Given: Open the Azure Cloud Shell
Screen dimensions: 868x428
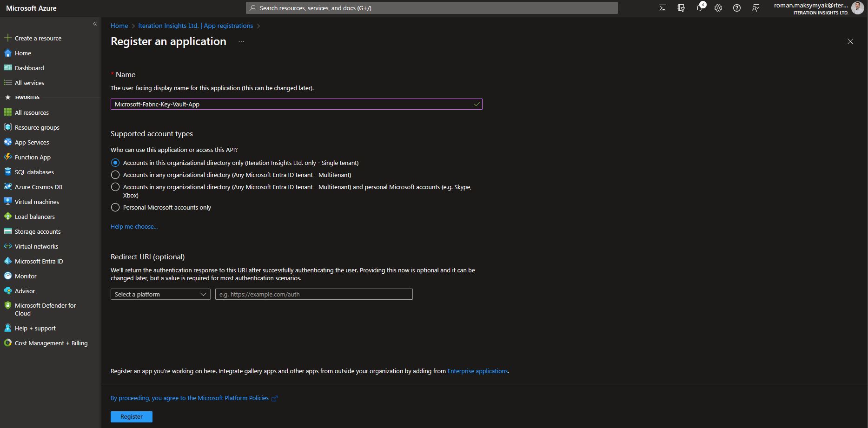Looking at the screenshot, I should pos(662,8).
